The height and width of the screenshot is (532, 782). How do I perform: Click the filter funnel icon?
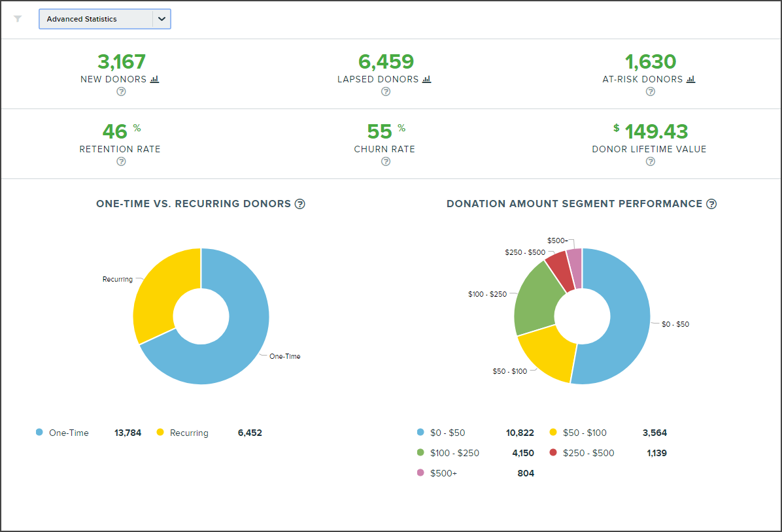(18, 19)
